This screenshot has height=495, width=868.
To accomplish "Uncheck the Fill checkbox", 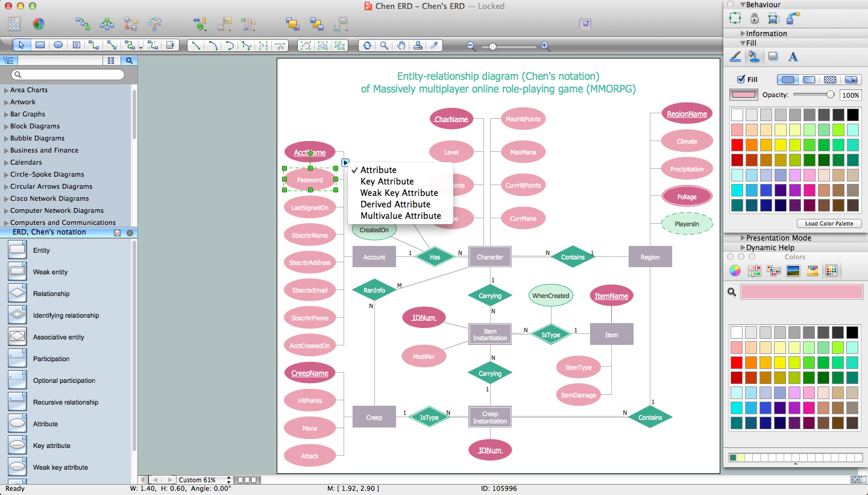I will click(741, 80).
